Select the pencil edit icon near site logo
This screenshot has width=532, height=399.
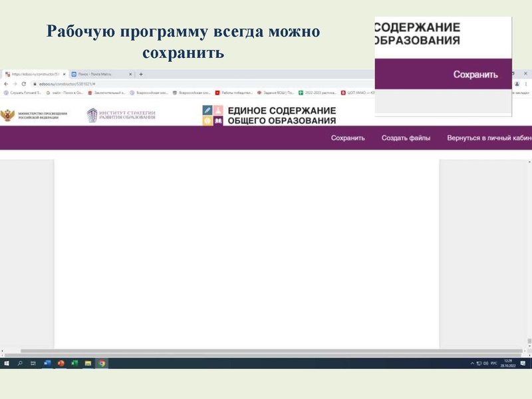coord(207,108)
